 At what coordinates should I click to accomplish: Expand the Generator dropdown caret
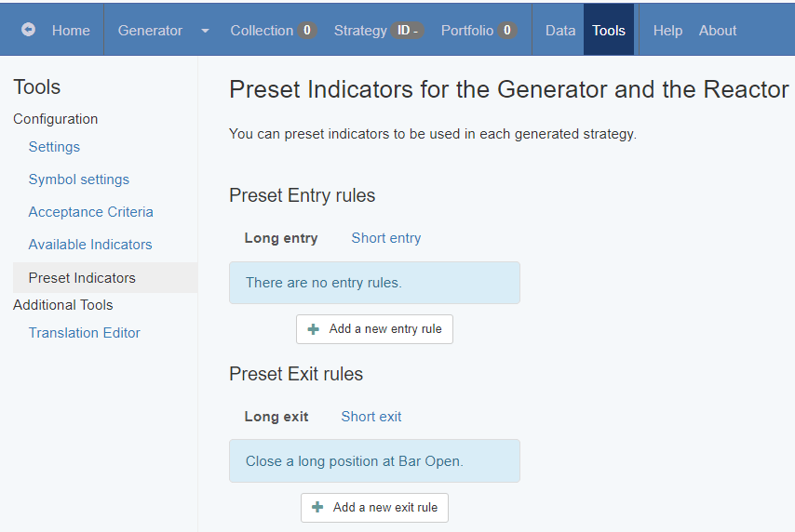(x=205, y=31)
